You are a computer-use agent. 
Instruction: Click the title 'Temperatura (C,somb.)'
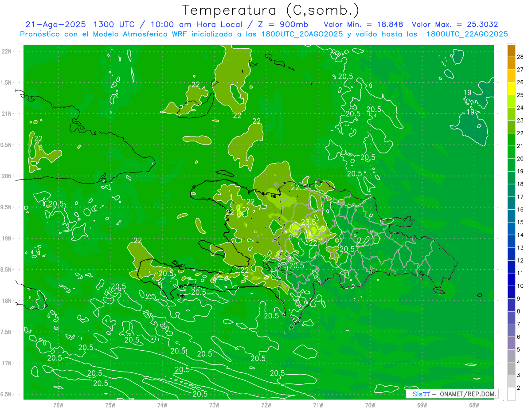271,10
